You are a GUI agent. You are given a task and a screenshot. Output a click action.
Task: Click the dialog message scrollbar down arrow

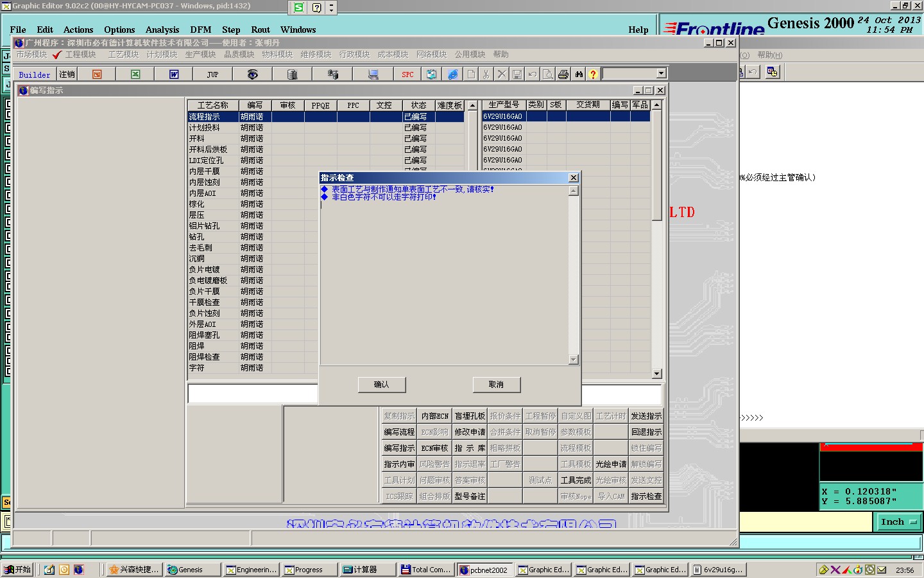click(574, 360)
